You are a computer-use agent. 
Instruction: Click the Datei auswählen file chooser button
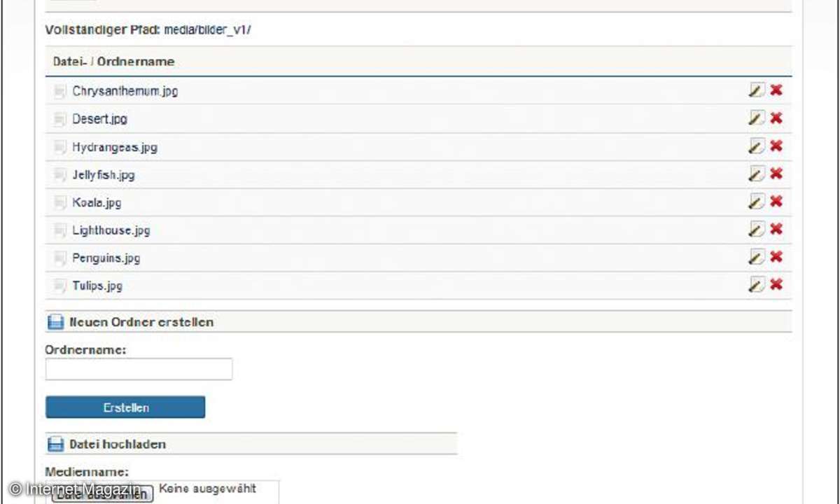coord(102,494)
